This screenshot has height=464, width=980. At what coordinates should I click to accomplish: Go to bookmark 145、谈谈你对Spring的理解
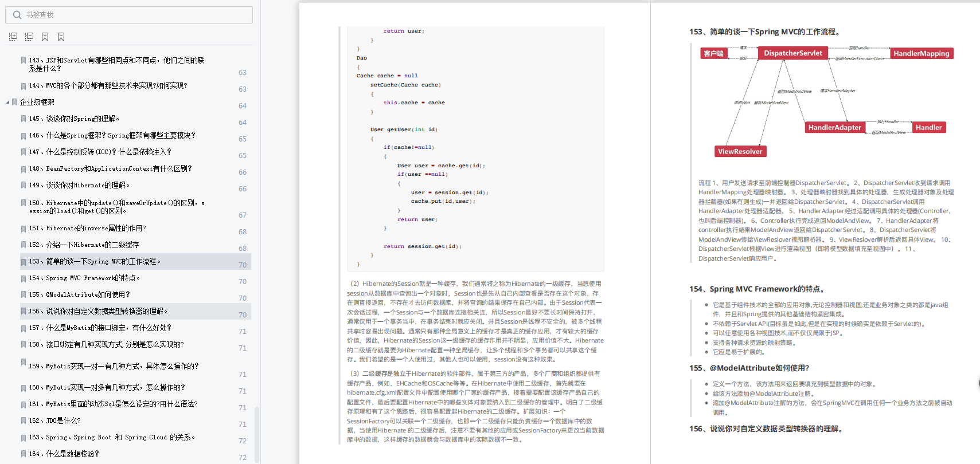75,119
